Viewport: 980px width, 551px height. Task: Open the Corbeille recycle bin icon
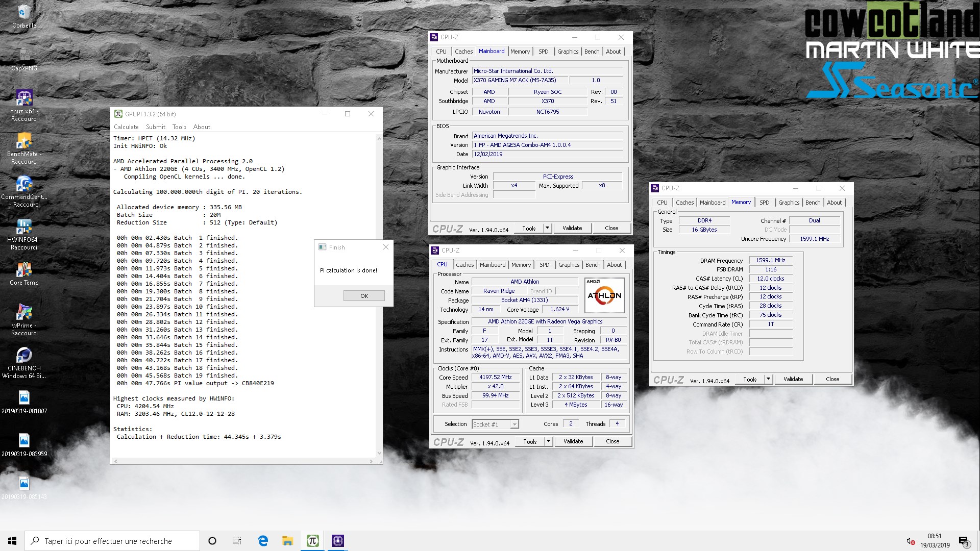coord(24,15)
